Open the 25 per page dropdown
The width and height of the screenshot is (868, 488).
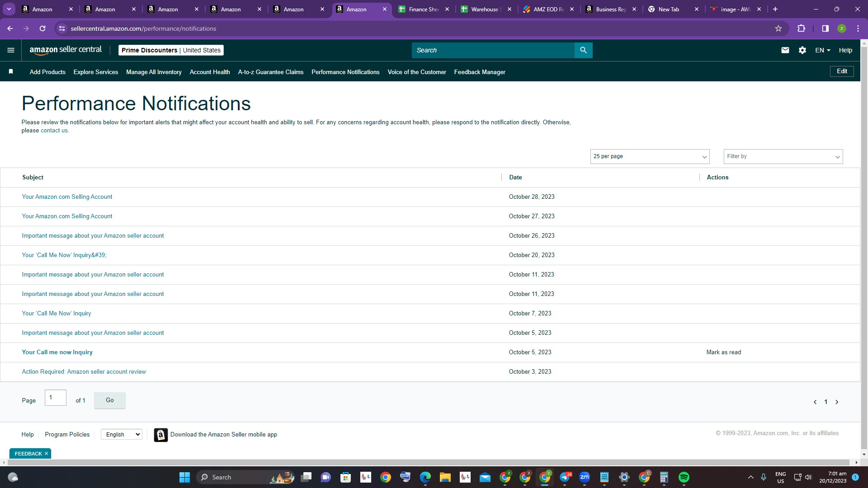[x=650, y=156]
